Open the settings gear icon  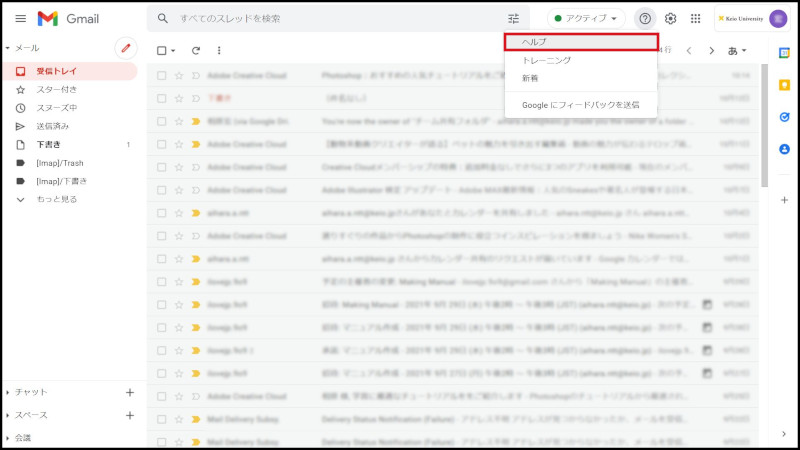pos(671,18)
